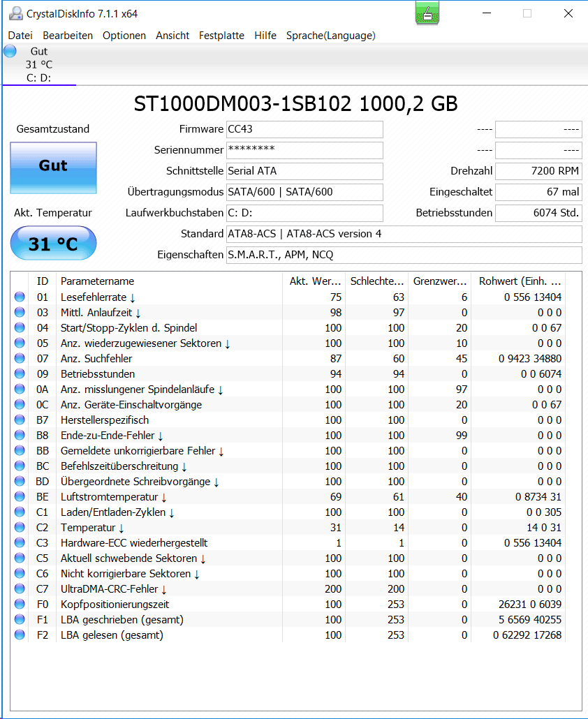The image size is (588, 719).
Task: Select the 'Anz. Suchfehler' parameter name
Action: click(96, 359)
